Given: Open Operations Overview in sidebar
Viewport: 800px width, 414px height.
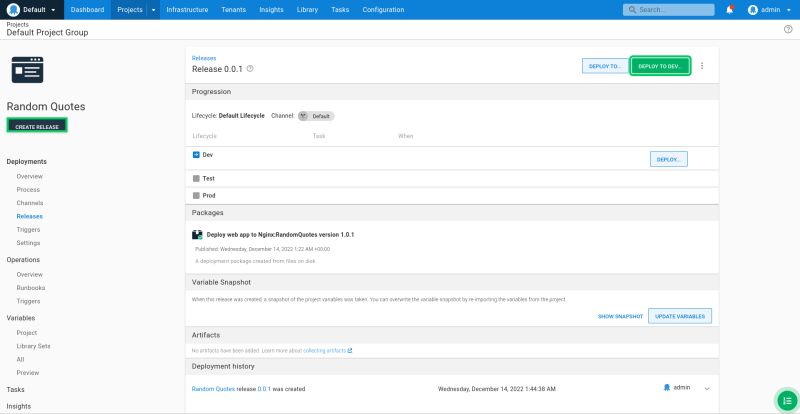Looking at the screenshot, I should coord(30,275).
